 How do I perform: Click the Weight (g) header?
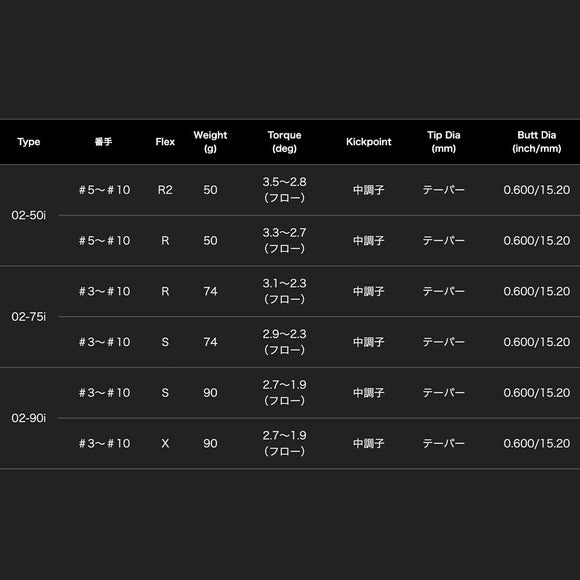pos(210,142)
